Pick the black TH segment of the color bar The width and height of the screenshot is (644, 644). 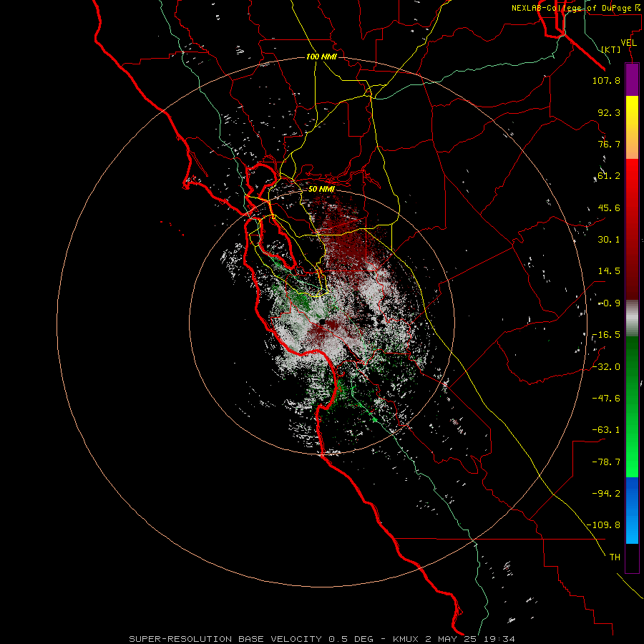(632, 557)
